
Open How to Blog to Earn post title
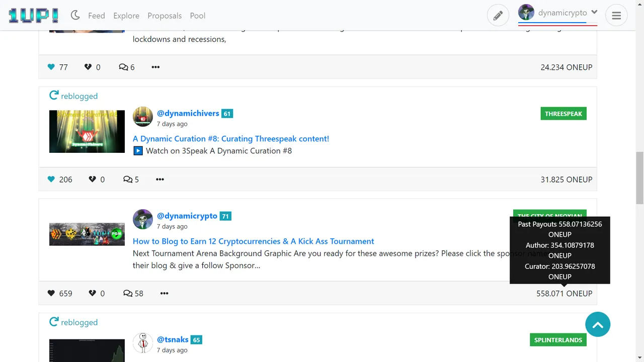(254, 241)
